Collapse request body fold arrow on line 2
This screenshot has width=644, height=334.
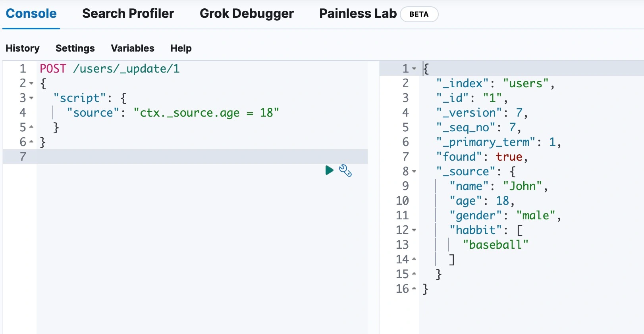click(31, 83)
